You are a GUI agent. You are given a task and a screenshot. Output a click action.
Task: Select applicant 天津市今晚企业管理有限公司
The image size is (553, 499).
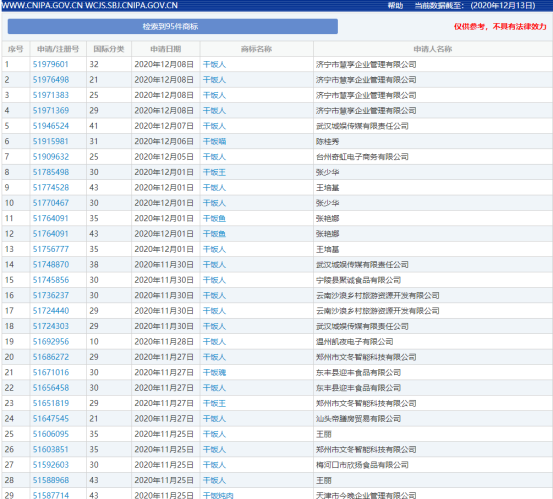[x=366, y=495]
